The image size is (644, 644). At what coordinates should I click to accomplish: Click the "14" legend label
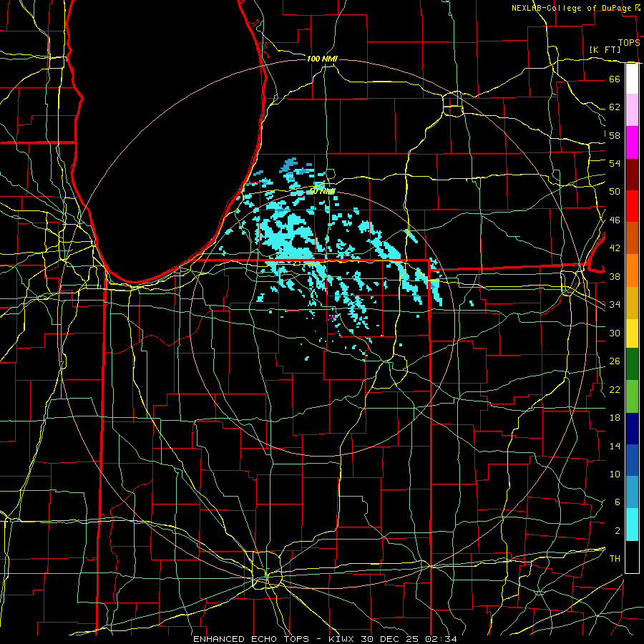coord(615,446)
